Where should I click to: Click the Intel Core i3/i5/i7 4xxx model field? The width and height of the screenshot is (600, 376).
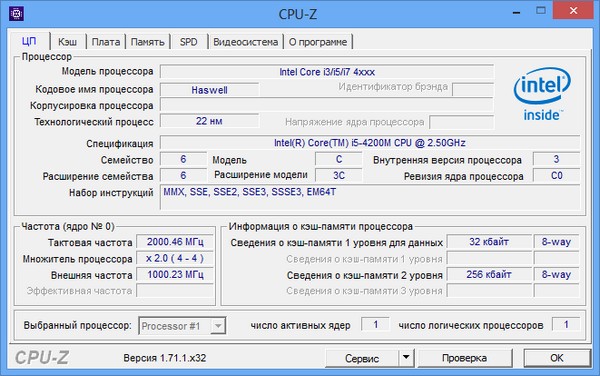point(327,72)
